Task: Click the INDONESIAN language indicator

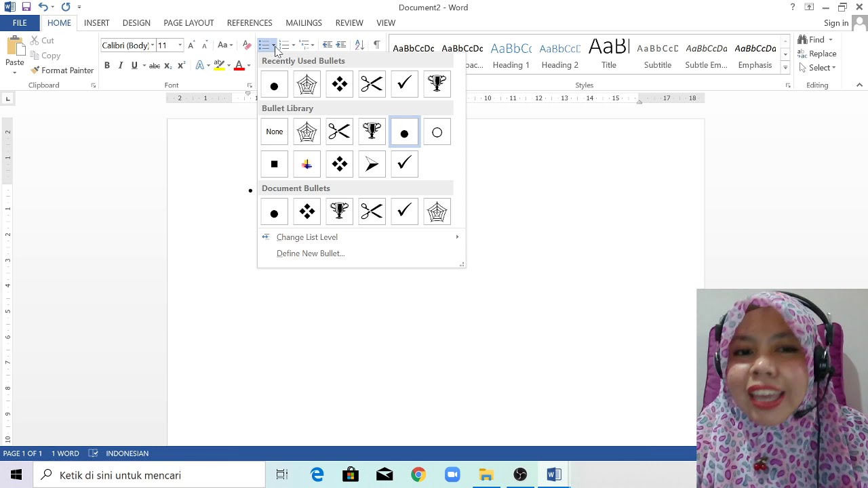Action: click(127, 453)
